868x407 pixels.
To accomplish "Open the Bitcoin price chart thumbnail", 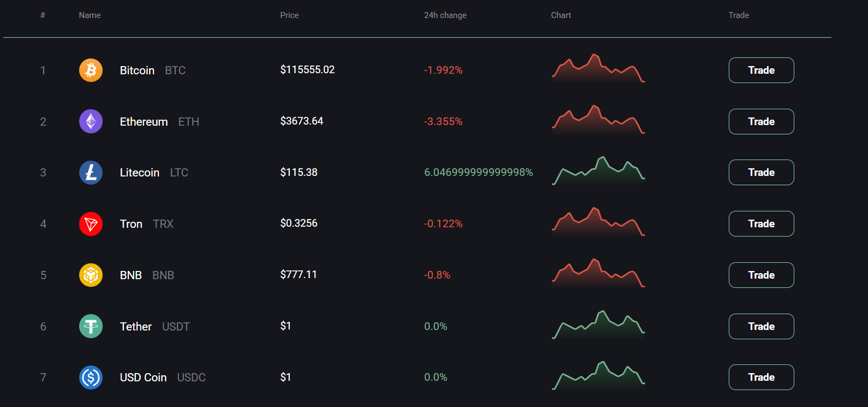I will pyautogui.click(x=598, y=69).
